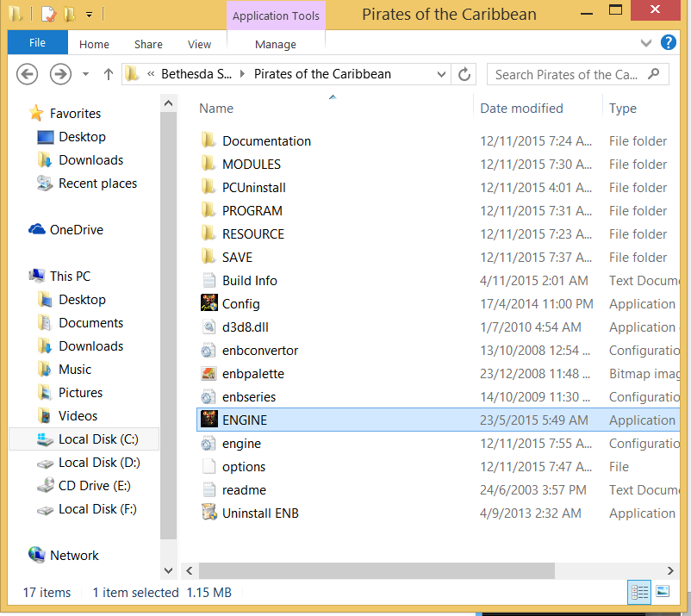
Task: Click the lowercase engine configuration file icon
Action: tap(209, 444)
